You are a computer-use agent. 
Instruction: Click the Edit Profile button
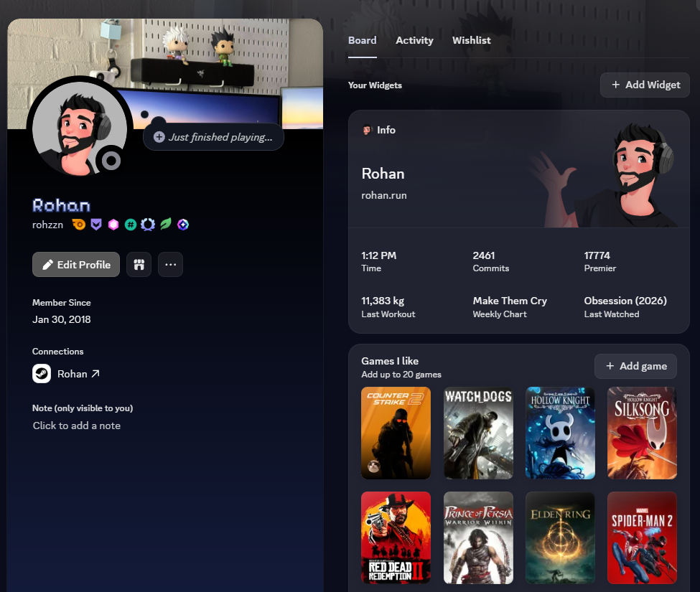76,265
